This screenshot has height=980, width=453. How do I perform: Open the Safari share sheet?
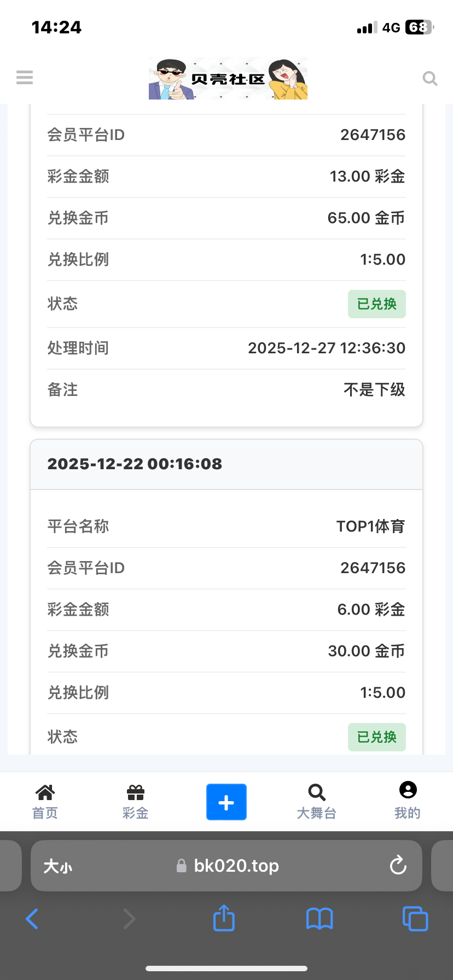(224, 918)
